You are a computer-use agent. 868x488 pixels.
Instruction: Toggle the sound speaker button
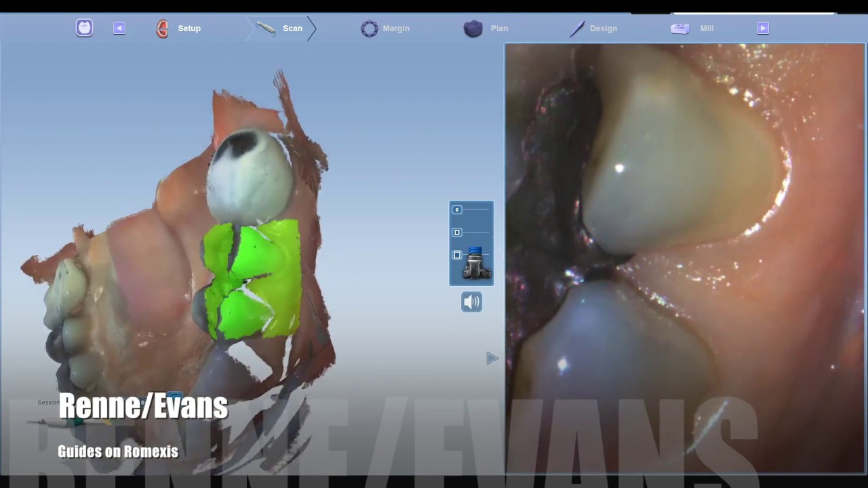point(471,302)
